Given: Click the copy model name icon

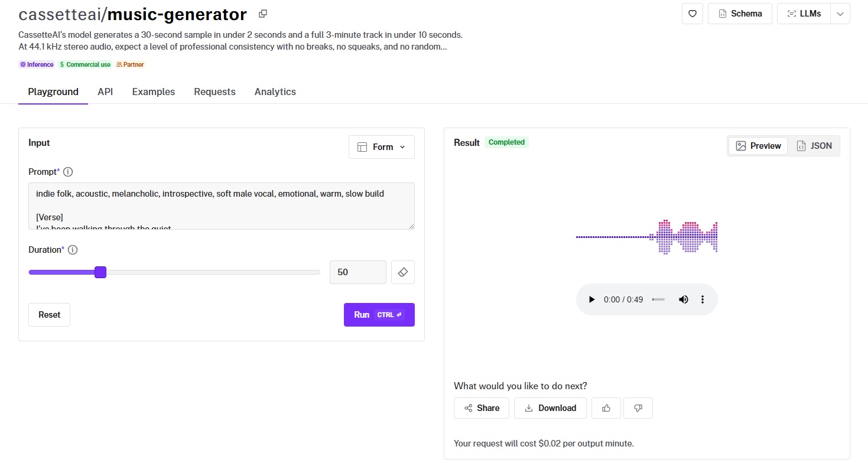Looking at the screenshot, I should (263, 14).
